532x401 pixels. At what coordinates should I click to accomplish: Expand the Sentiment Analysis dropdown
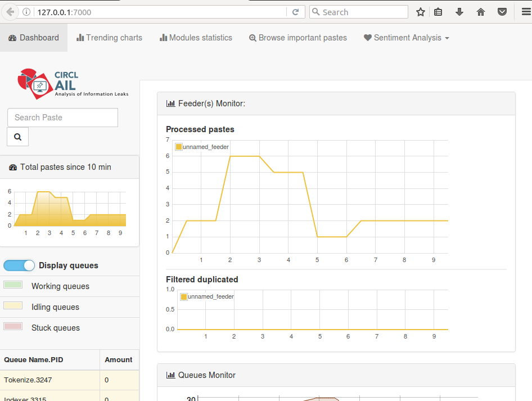(406, 38)
